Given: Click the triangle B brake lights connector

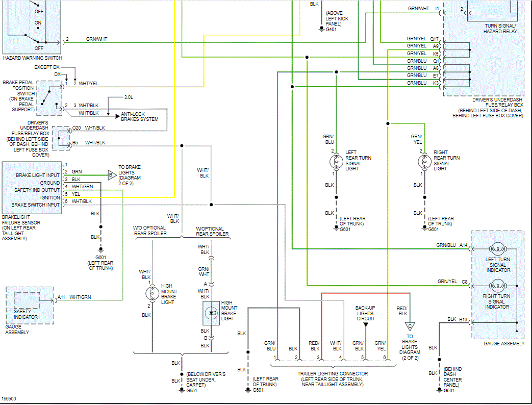Looking at the screenshot, I should [112, 175].
